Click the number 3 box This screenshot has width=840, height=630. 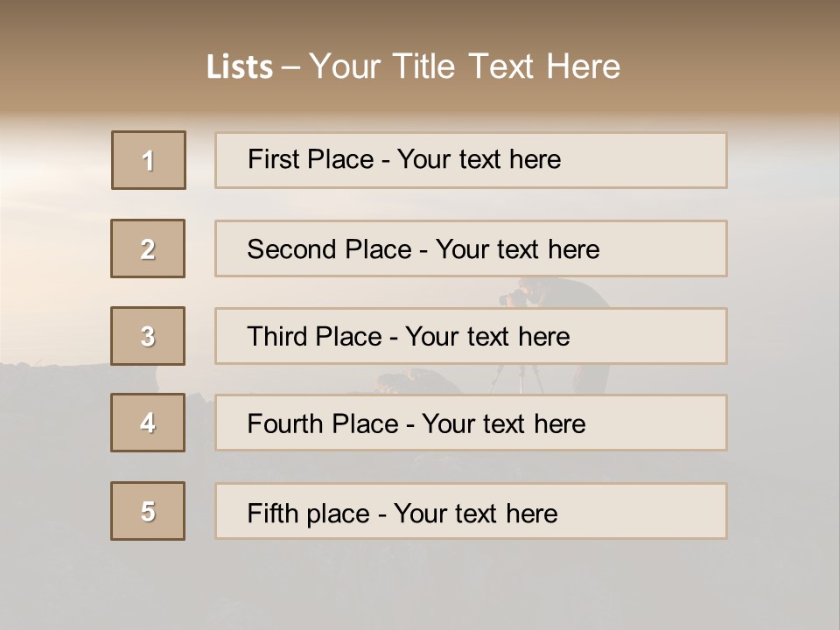coord(148,336)
